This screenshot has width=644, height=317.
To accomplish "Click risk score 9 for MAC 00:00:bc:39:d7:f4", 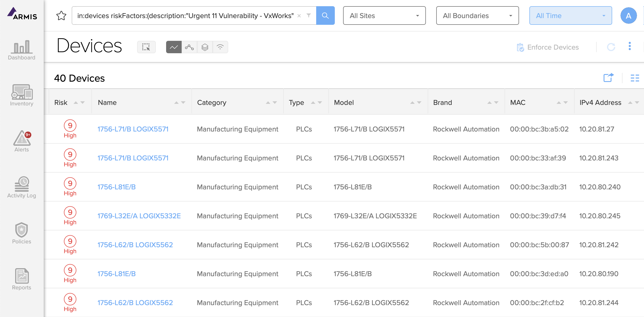I will [70, 212].
